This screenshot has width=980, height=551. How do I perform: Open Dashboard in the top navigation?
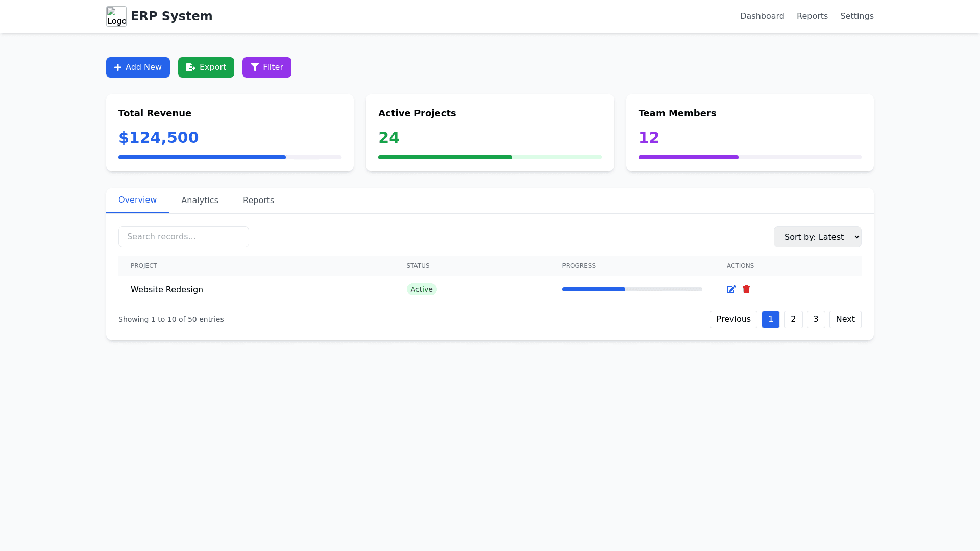[x=762, y=16]
